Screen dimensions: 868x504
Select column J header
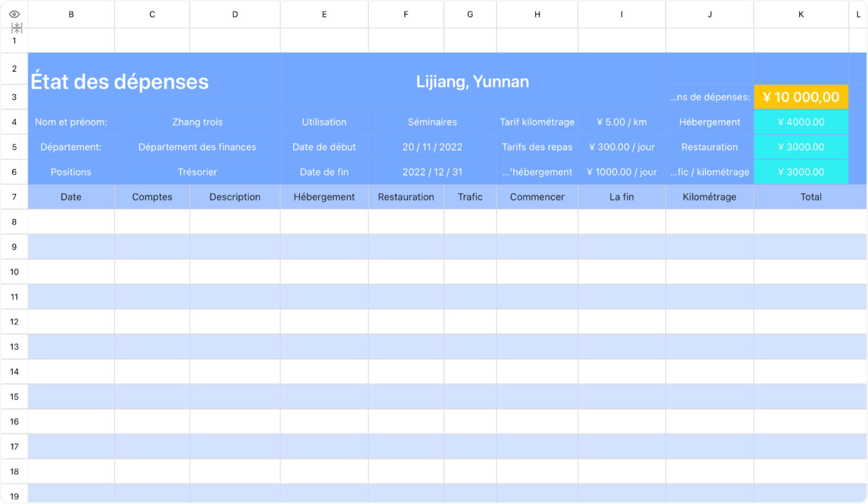tap(710, 14)
